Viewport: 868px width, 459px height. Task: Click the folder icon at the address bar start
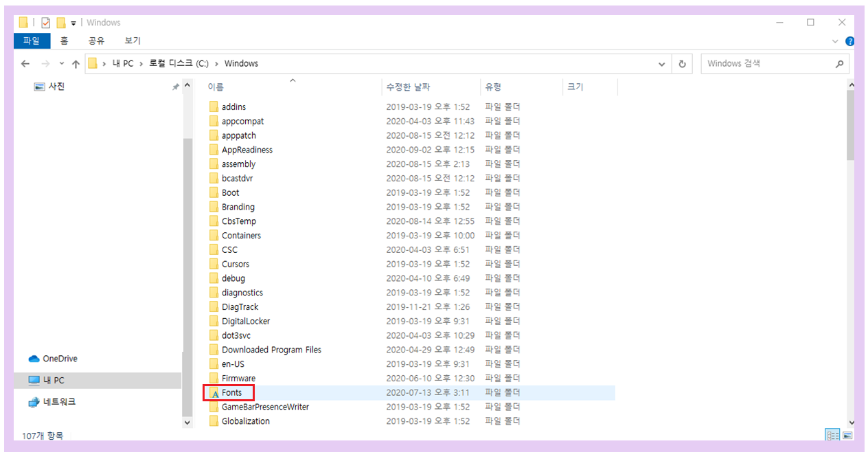93,64
